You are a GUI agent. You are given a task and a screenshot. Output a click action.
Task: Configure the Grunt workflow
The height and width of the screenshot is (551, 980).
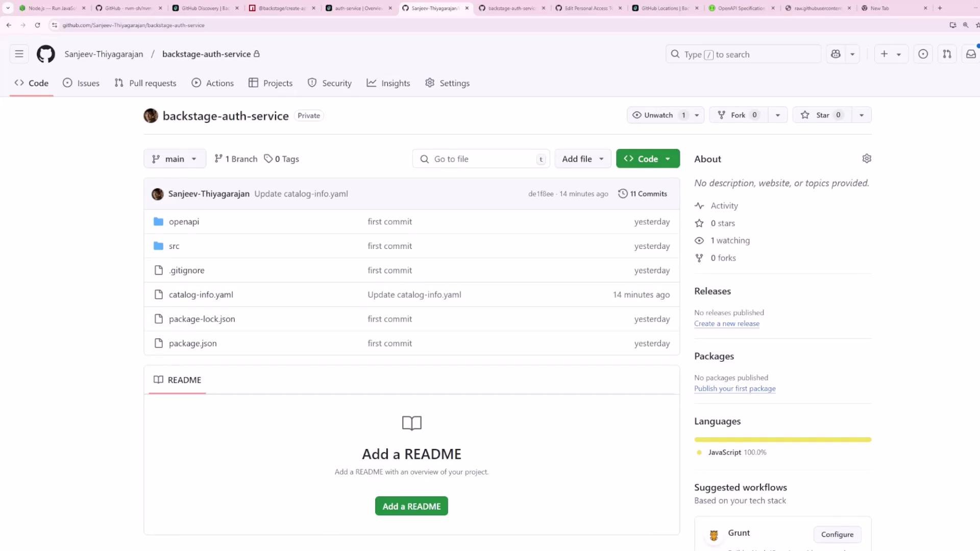click(x=837, y=535)
